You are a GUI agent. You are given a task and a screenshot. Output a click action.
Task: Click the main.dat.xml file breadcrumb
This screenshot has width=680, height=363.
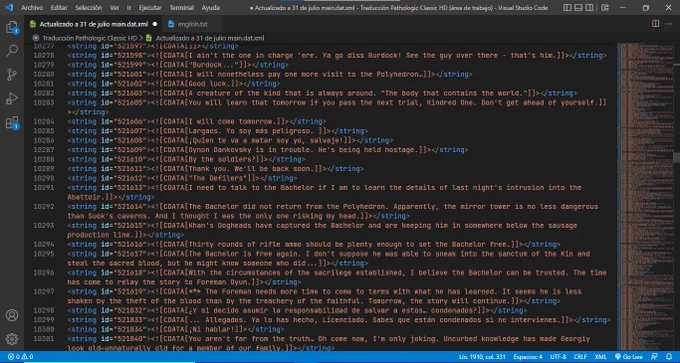tap(209, 38)
